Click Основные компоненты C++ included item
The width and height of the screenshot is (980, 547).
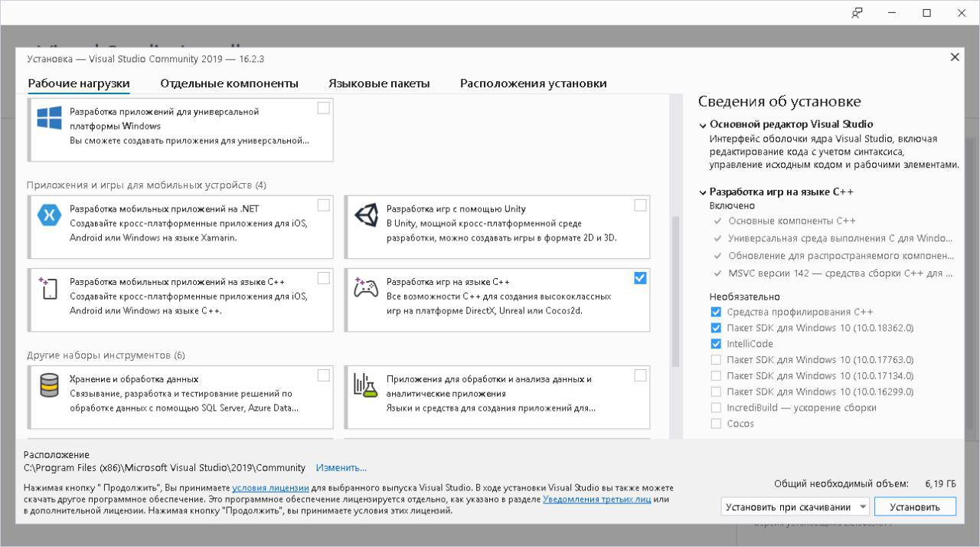click(792, 221)
